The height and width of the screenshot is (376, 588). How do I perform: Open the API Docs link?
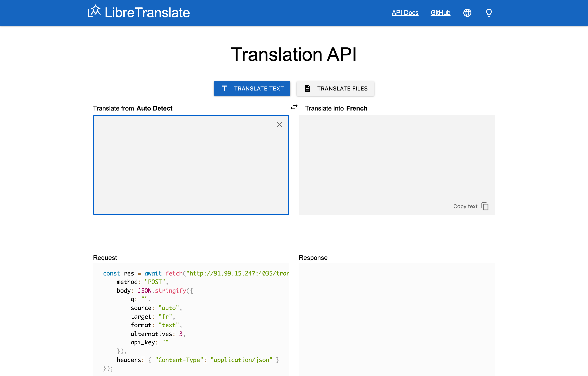[x=405, y=13]
